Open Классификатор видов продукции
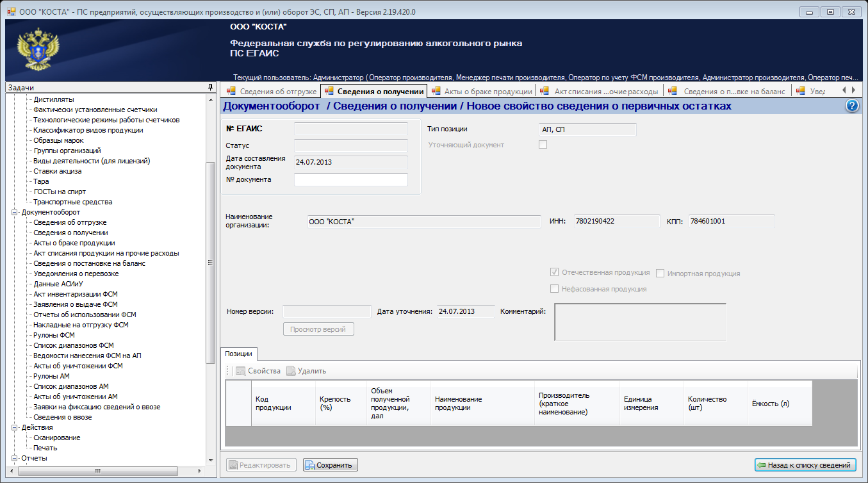868x483 pixels. coord(88,130)
